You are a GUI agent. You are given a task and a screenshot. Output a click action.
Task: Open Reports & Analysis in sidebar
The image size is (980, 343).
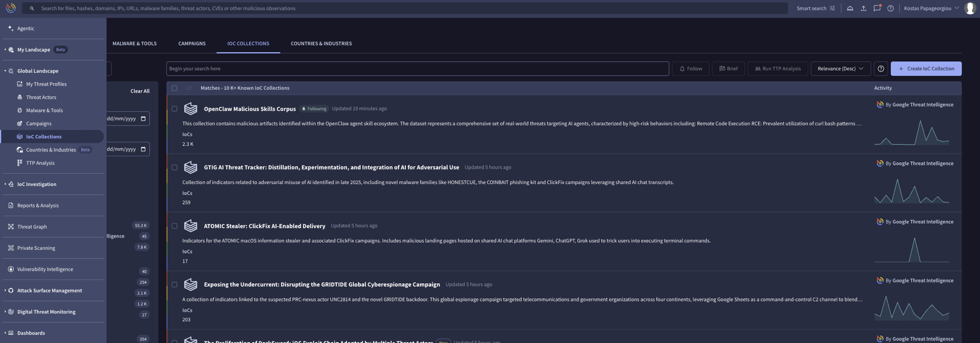[x=38, y=206]
